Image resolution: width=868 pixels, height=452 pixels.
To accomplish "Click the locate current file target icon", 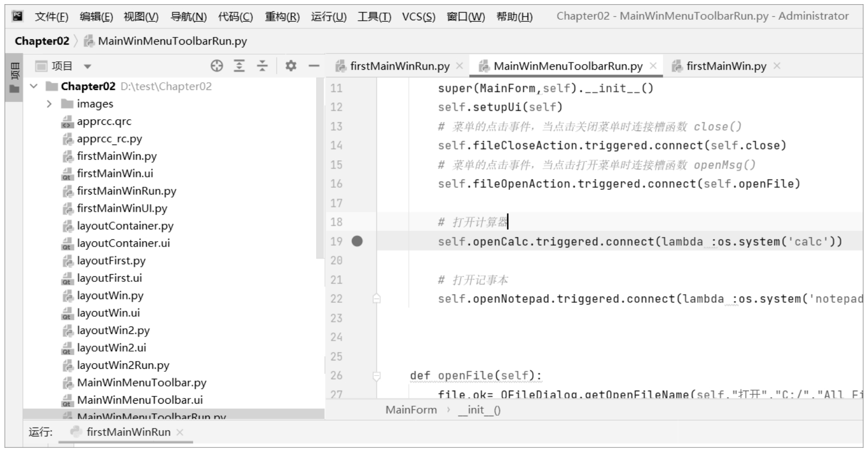I will click(217, 66).
